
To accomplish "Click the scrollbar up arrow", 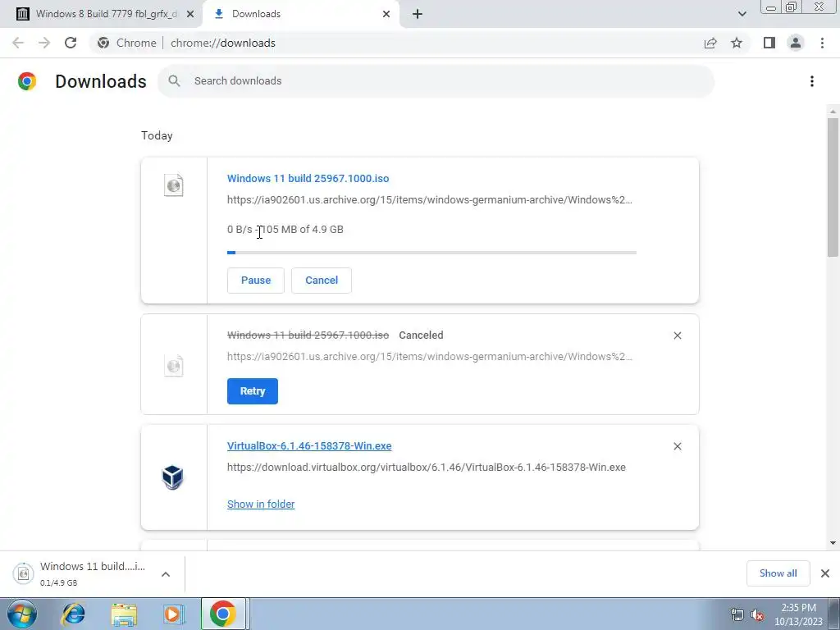I will pyautogui.click(x=833, y=112).
